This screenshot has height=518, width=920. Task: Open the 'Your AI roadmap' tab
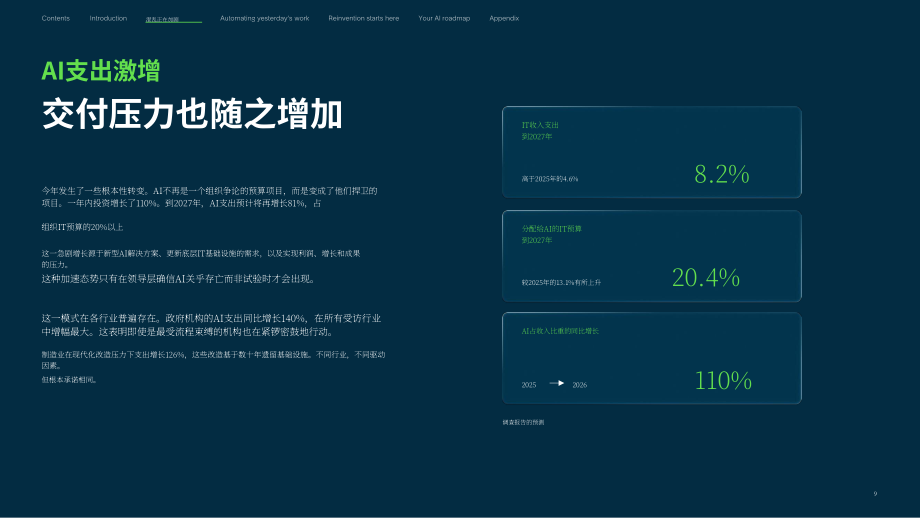444,18
